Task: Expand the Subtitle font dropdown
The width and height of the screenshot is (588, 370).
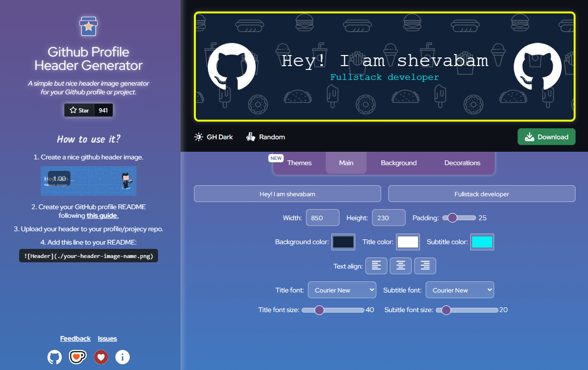Action: tap(462, 290)
